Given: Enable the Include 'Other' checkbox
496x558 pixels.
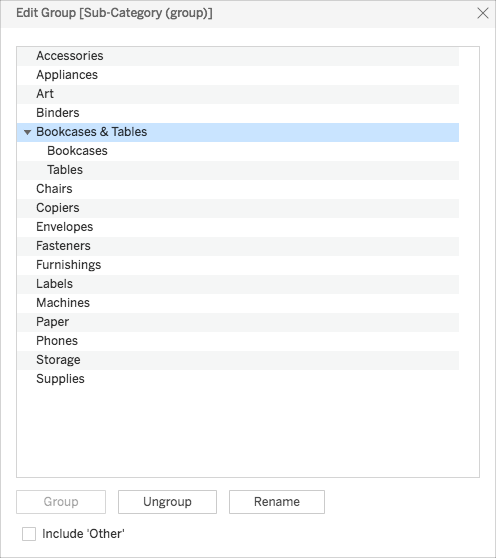Looking at the screenshot, I should click(x=29, y=534).
